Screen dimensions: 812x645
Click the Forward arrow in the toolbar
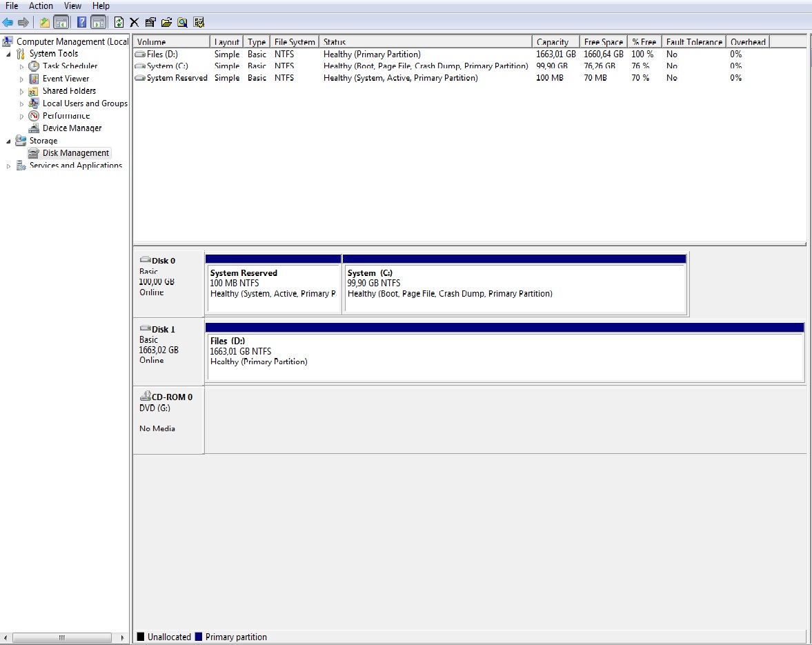(23, 22)
